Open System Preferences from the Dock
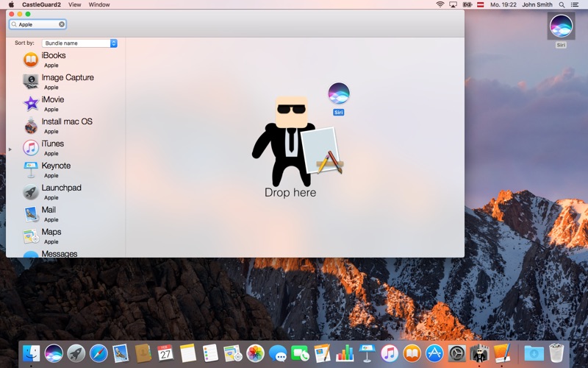 coord(456,353)
